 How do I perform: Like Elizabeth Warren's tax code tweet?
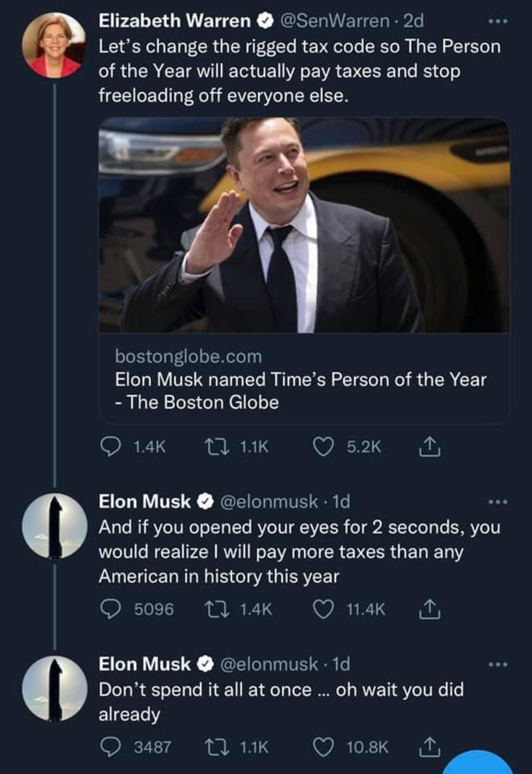tap(323, 447)
